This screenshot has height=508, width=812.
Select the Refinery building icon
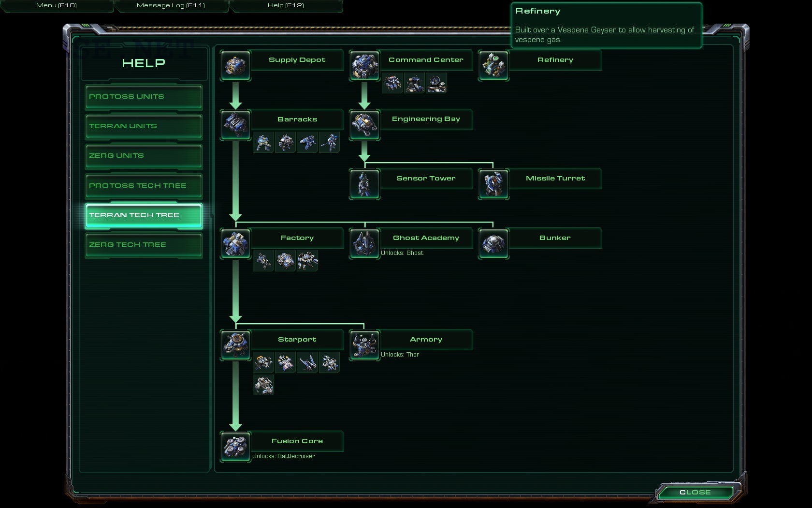[493, 65]
